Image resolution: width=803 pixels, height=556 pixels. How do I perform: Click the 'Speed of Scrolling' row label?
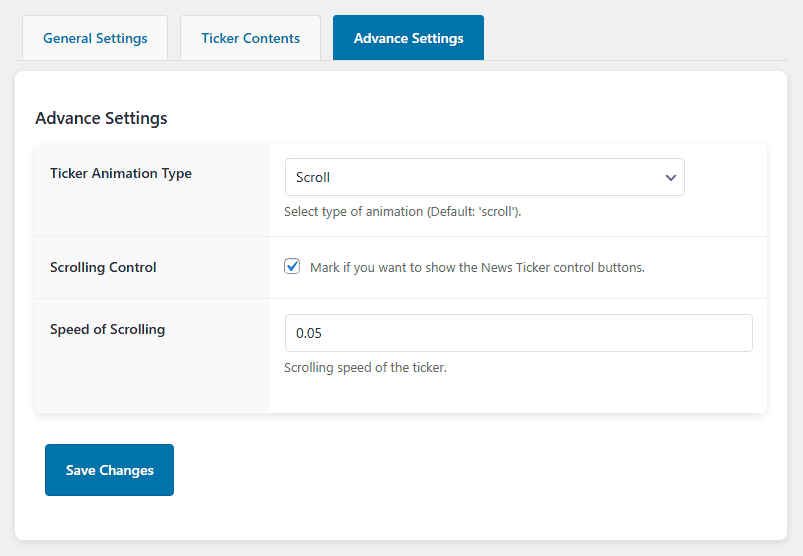107,329
